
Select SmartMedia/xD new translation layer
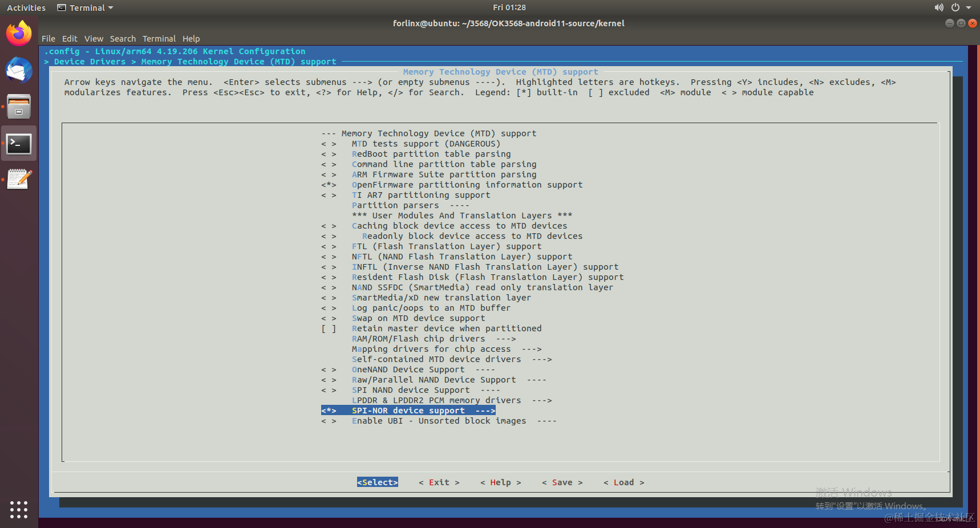coord(426,298)
